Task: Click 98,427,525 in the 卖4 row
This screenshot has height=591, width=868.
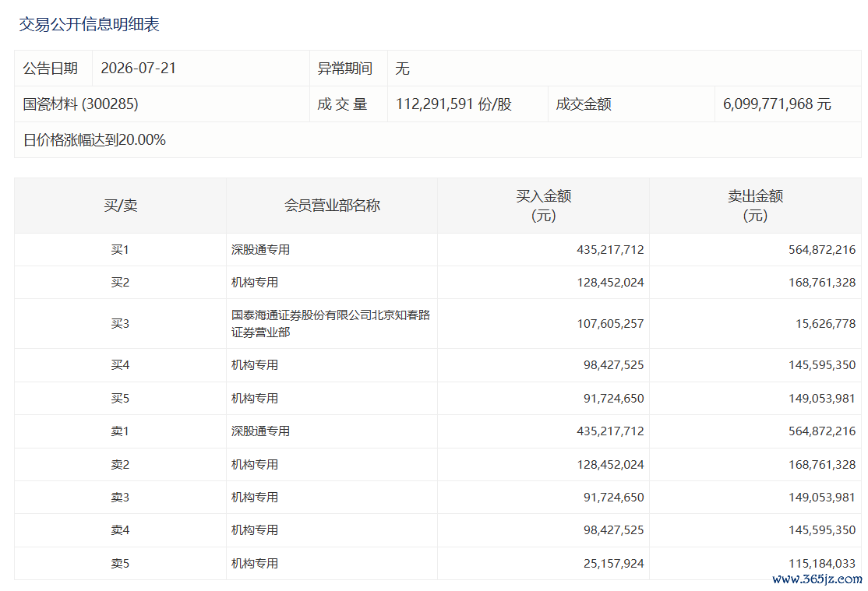Action: [613, 530]
